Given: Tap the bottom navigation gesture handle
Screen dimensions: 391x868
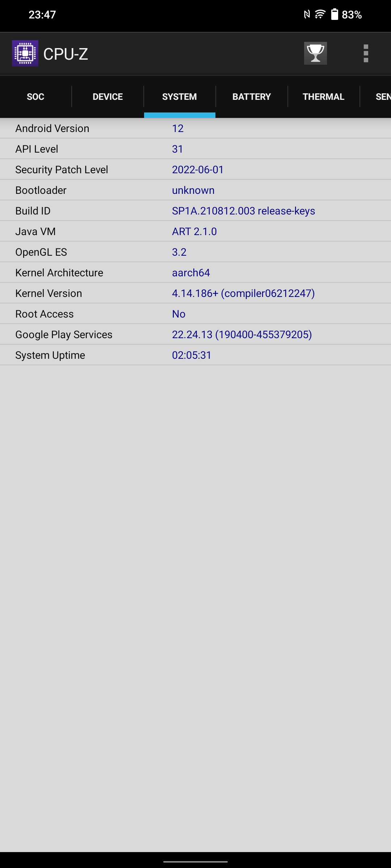Looking at the screenshot, I should [195, 862].
